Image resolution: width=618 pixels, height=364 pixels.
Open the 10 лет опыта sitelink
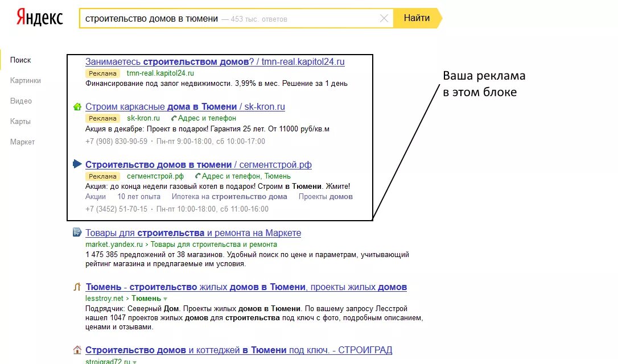pos(139,197)
